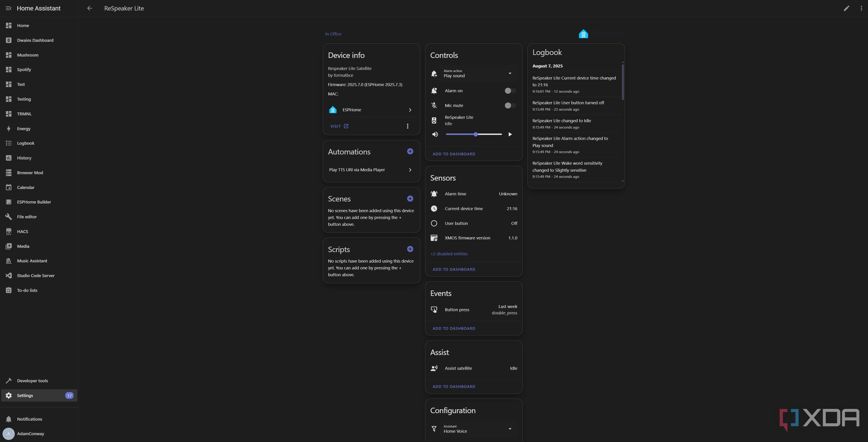Click ADD TO DASHBOARD under Sensors
Screen dimensions: 868x442
pos(454,269)
